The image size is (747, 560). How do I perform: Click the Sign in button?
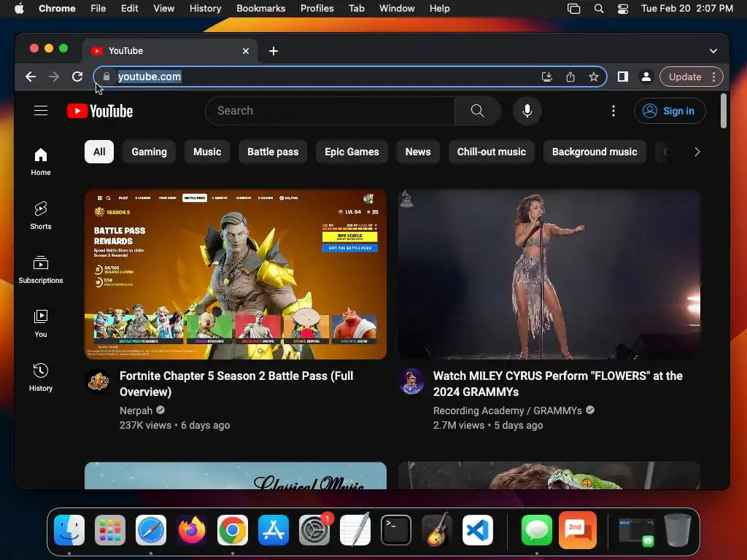pos(670,111)
